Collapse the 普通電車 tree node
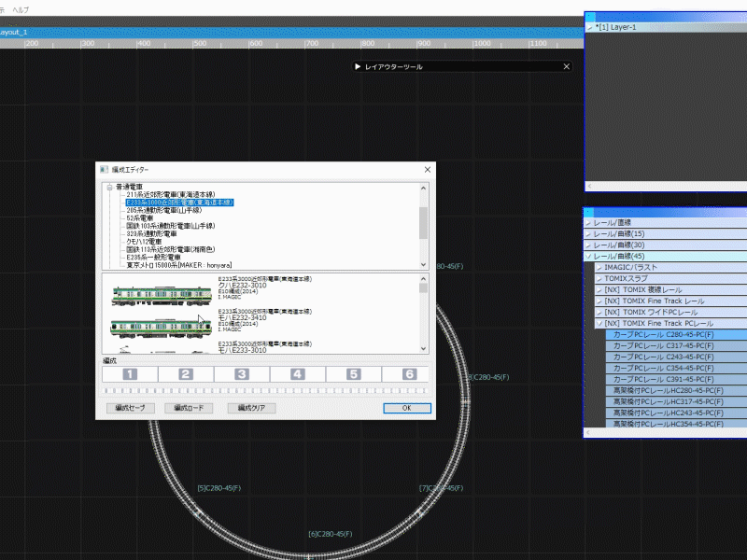This screenshot has width=747, height=560. 109,187
